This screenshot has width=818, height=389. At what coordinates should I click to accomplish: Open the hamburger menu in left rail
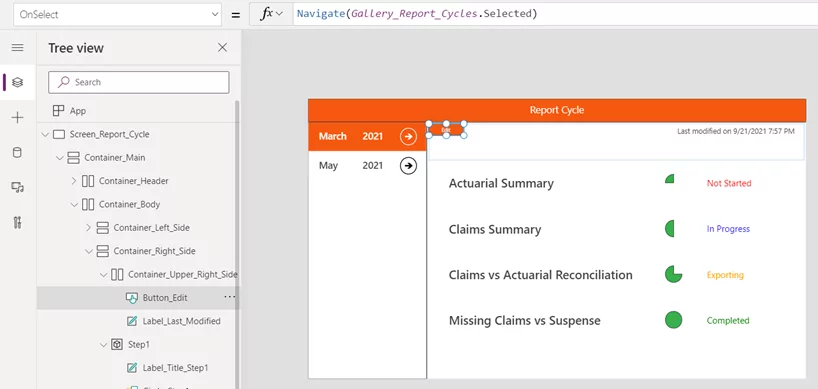[17, 48]
